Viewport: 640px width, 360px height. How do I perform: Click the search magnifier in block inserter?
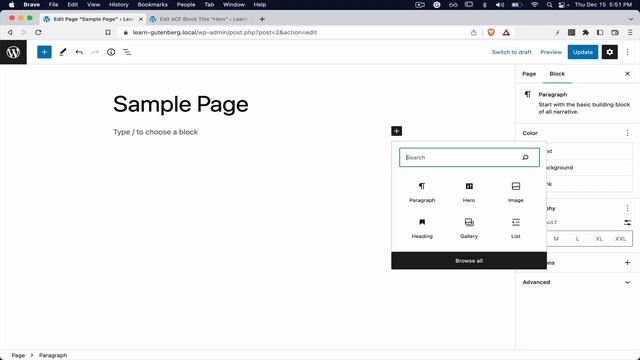point(525,157)
